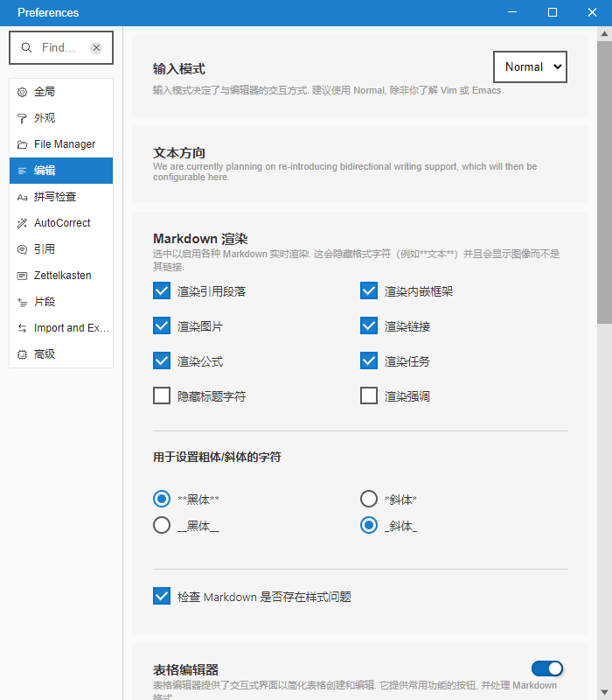Click the lines icon beside 编辑

[22, 171]
